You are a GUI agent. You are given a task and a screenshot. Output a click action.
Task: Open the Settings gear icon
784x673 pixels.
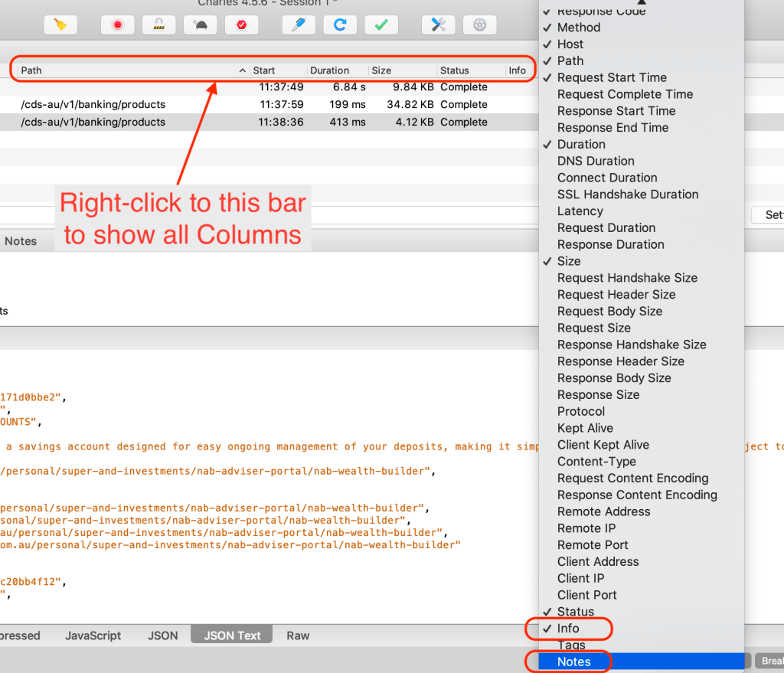[x=480, y=25]
